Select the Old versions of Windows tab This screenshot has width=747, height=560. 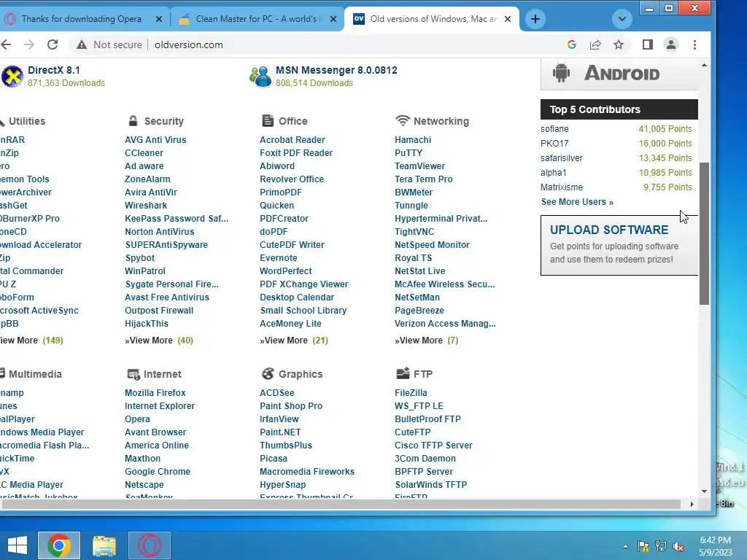(x=432, y=19)
